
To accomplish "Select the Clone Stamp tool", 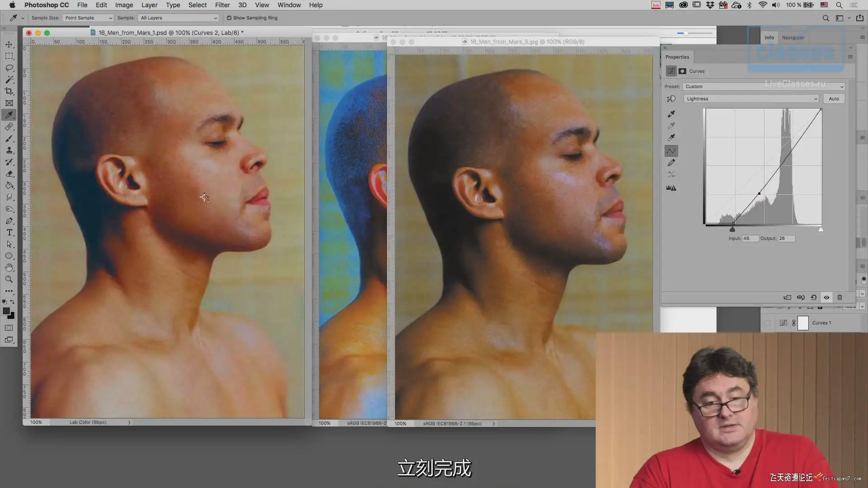I will pyautogui.click(x=9, y=150).
